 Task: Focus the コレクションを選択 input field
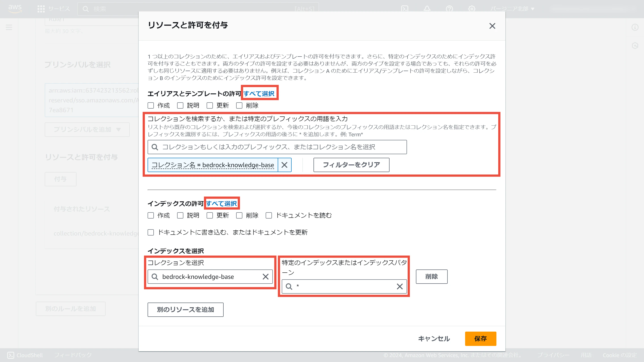point(210,277)
